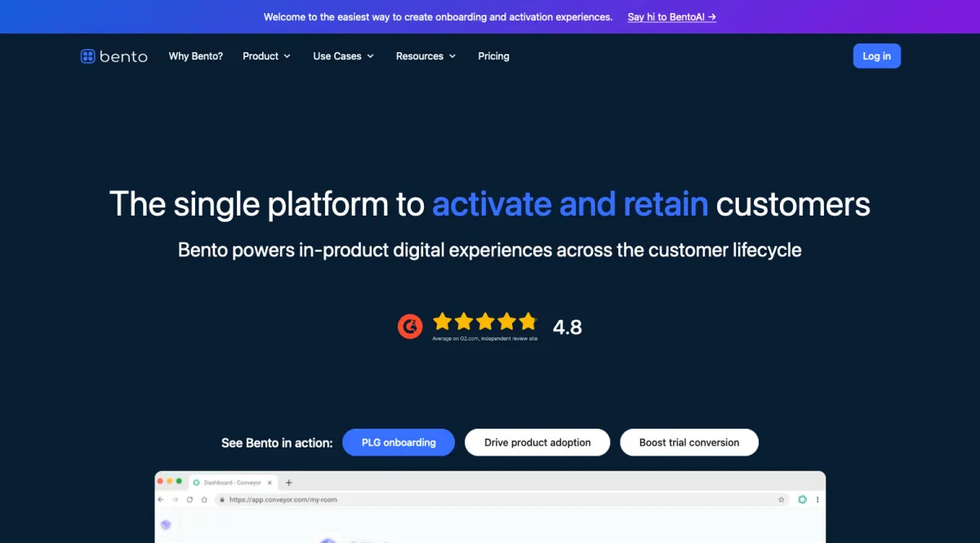Click the welcome banner message text
The image size is (980, 543).
[438, 16]
